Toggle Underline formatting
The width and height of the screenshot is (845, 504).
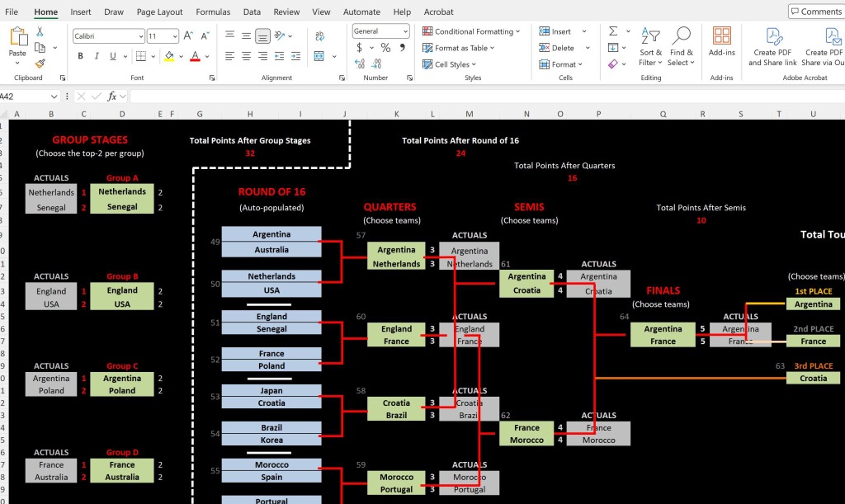[112, 56]
